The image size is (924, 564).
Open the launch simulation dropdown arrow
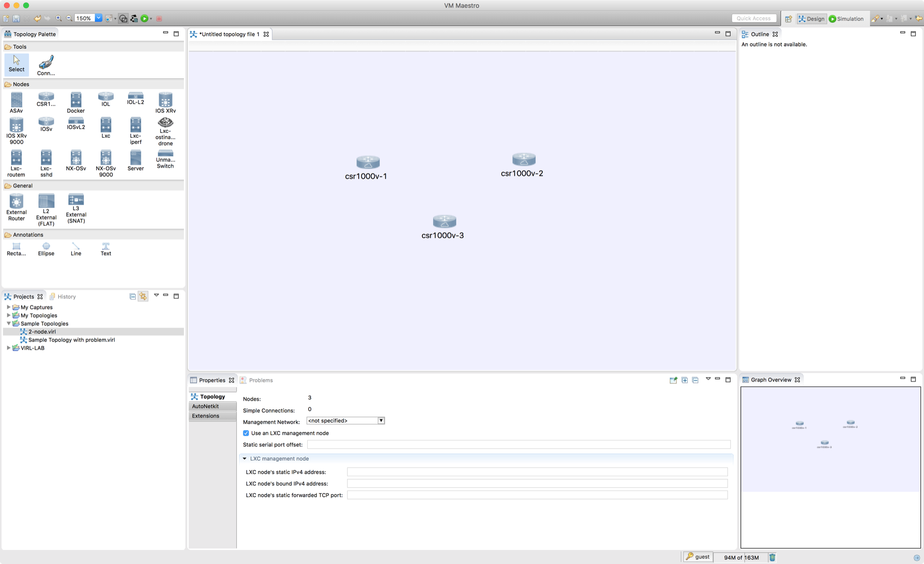coord(151,19)
